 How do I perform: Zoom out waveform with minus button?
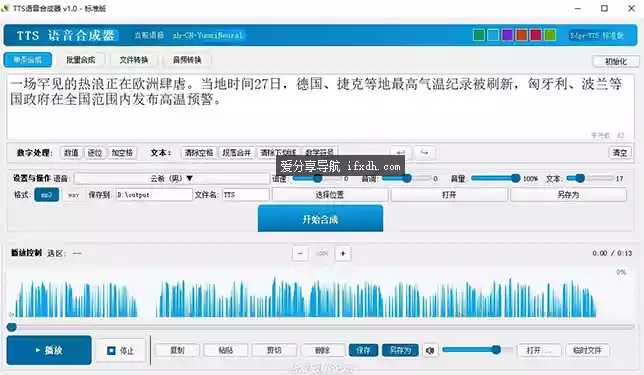300,253
